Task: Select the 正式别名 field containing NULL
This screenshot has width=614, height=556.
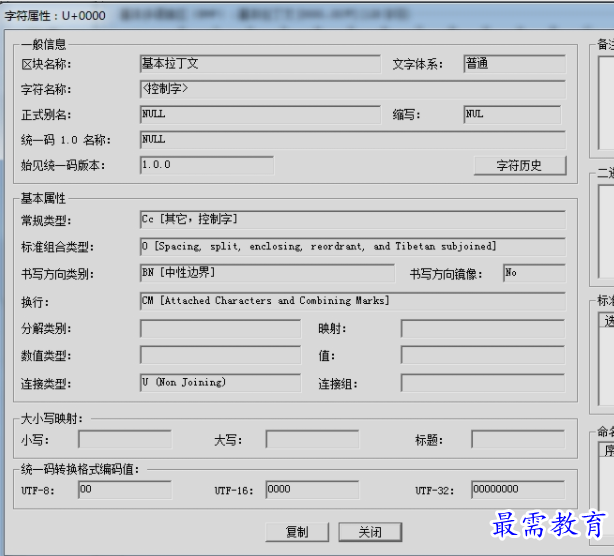Action: pos(260,114)
